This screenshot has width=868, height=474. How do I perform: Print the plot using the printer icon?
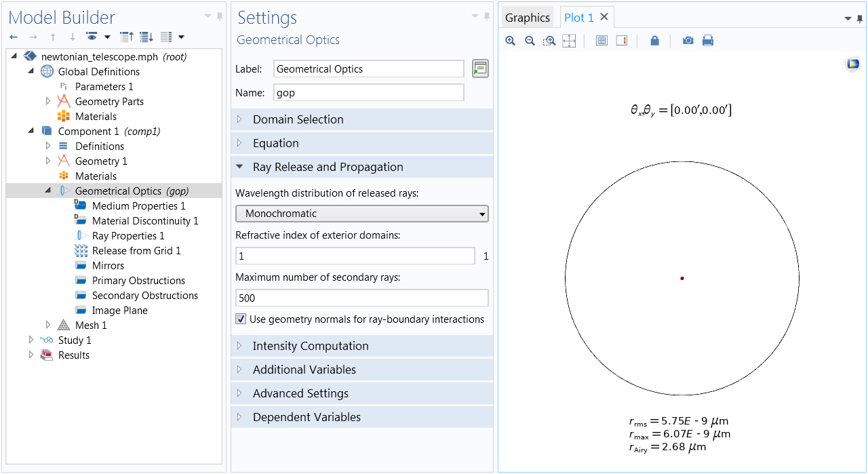pos(708,41)
